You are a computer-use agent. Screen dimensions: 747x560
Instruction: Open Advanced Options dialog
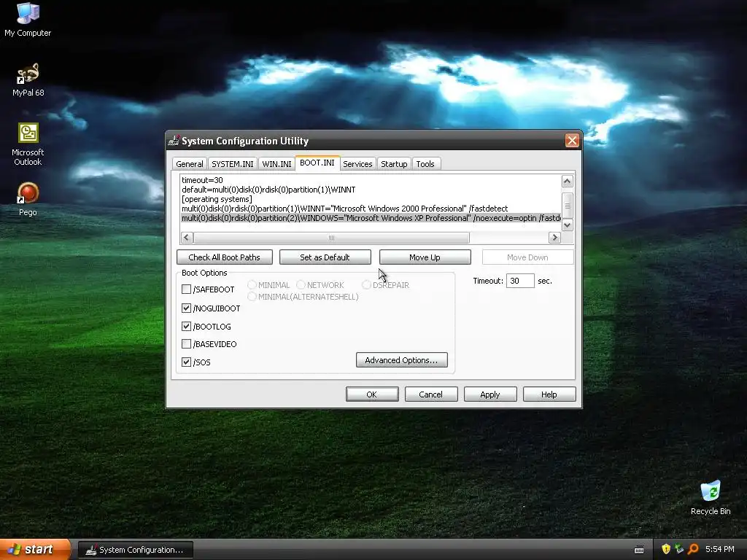(402, 360)
